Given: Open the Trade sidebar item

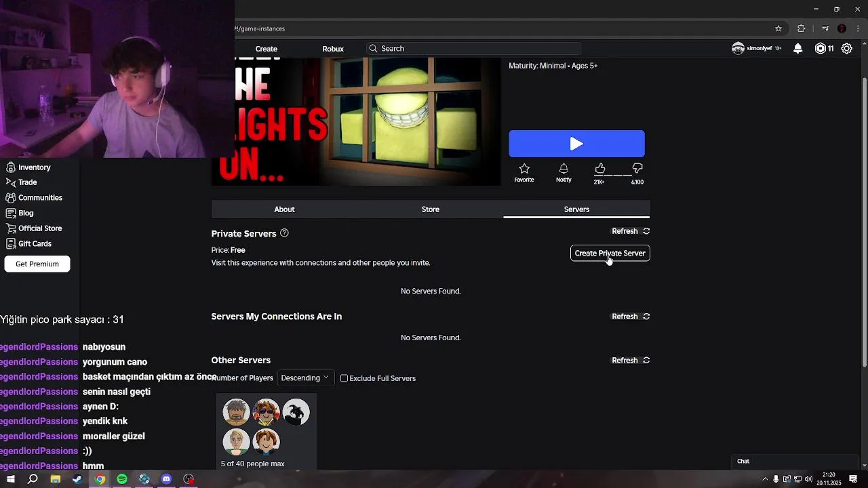Looking at the screenshot, I should pos(22,182).
